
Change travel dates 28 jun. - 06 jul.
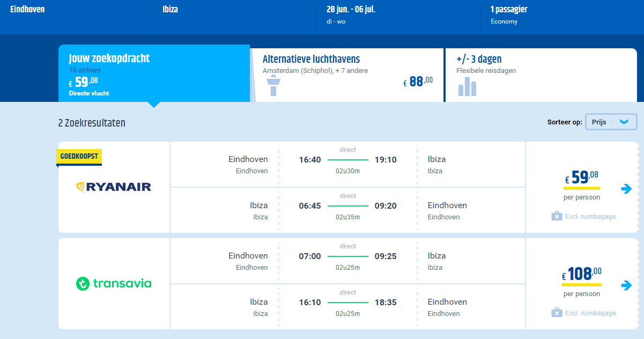coord(399,15)
